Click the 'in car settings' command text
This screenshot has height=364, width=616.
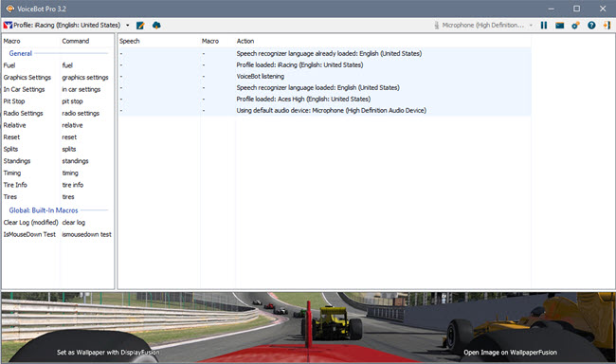81,89
